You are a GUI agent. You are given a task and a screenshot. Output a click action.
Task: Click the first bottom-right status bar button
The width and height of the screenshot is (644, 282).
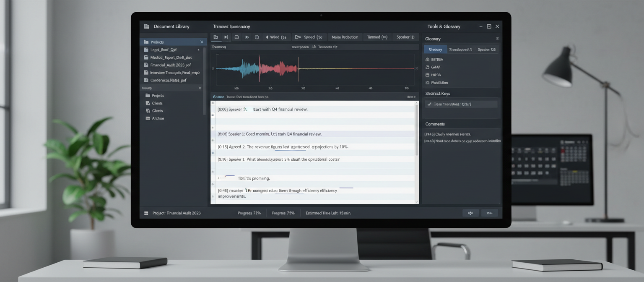click(470, 213)
